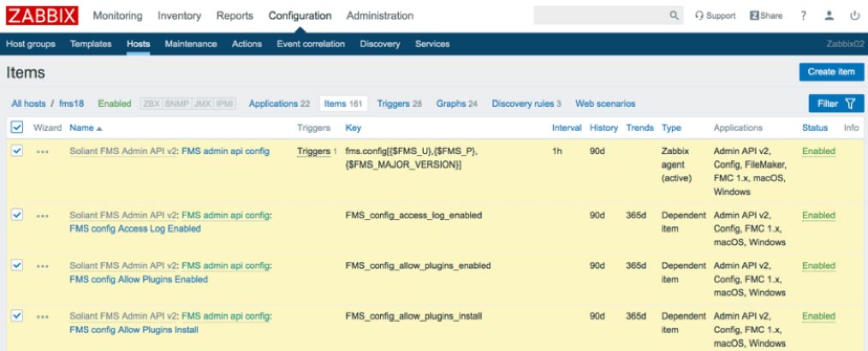Screen dimensions: 868x351
Task: Open the Share link
Action: click(x=766, y=15)
